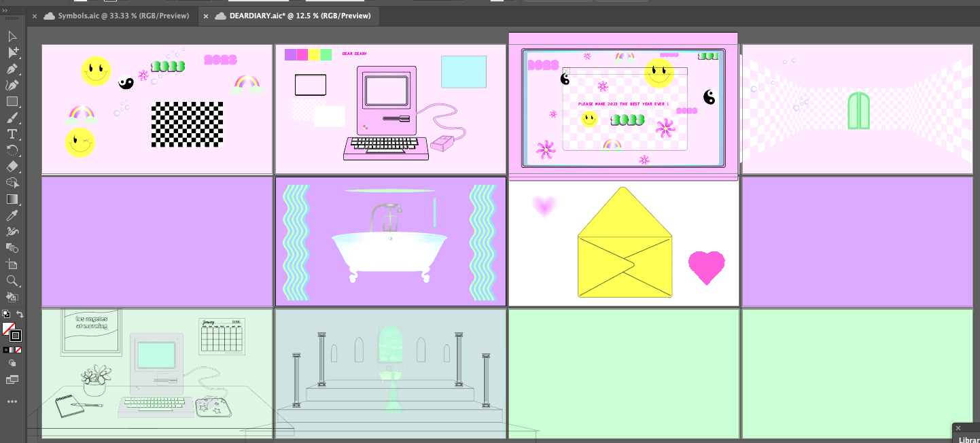Click the yellow envelope artboard
Viewport: 980px width, 443px height.
[624, 242]
